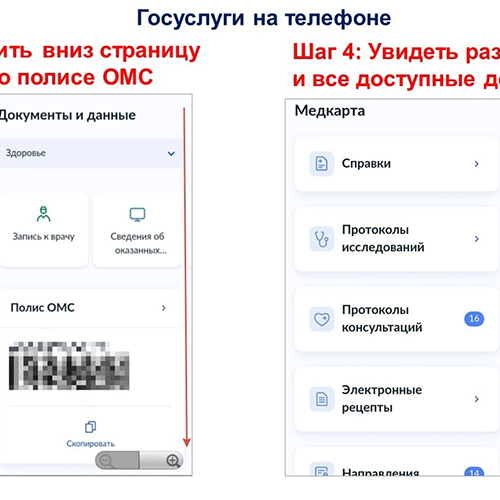Click the Направления icon at the bottom
Screen dimensions: 500x500
point(322,470)
